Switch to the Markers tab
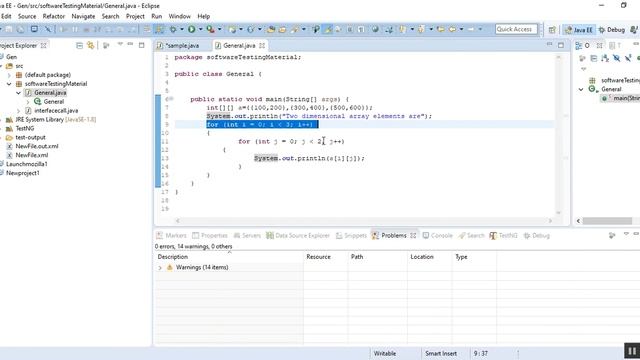Screen dimensions: 640x360 (x=171, y=236)
